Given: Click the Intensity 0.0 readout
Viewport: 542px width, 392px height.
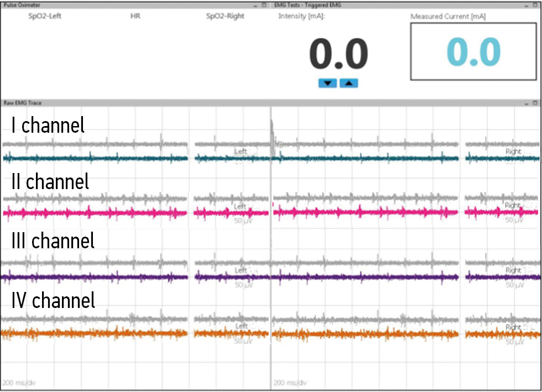Looking at the screenshot, I should [338, 54].
